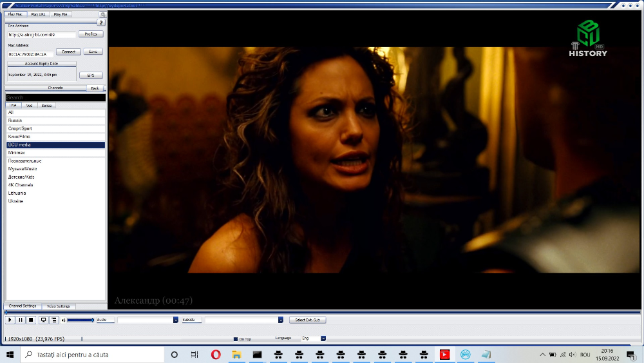
Task: Select the Кино/Films category
Action: (55, 137)
